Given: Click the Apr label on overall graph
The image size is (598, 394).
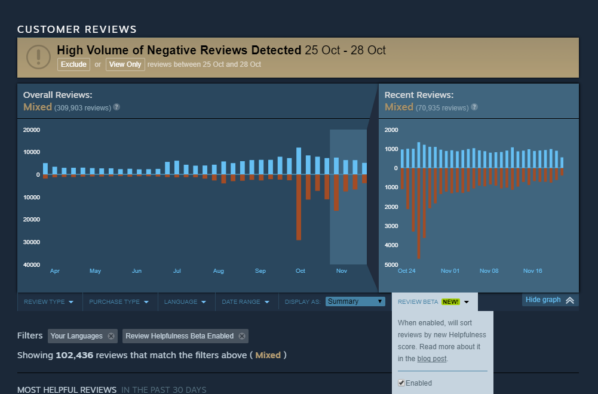Looking at the screenshot, I should (55, 271).
